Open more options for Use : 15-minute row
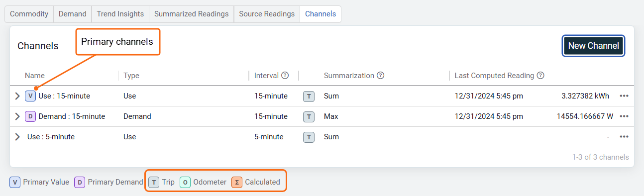 click(x=624, y=96)
